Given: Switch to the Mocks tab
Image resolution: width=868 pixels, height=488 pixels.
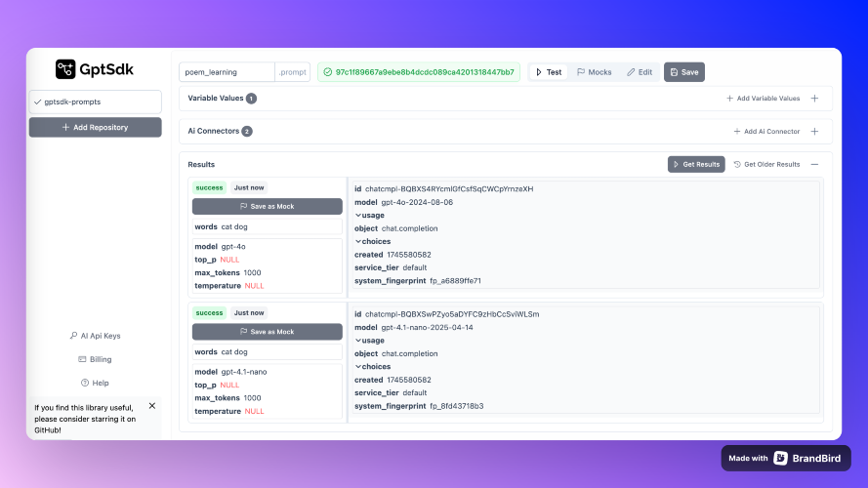Looking at the screenshot, I should pos(594,72).
